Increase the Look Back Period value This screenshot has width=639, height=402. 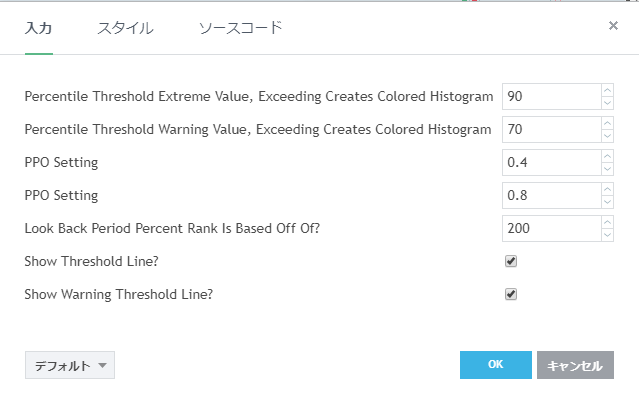(x=607, y=223)
